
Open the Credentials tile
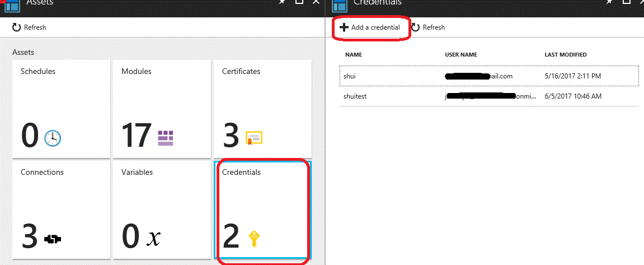coord(262,210)
